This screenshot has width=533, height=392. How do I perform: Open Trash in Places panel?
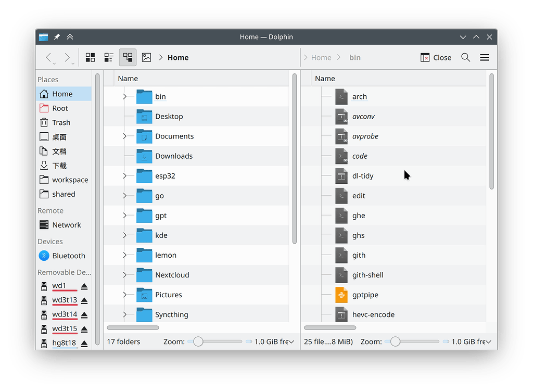point(61,122)
